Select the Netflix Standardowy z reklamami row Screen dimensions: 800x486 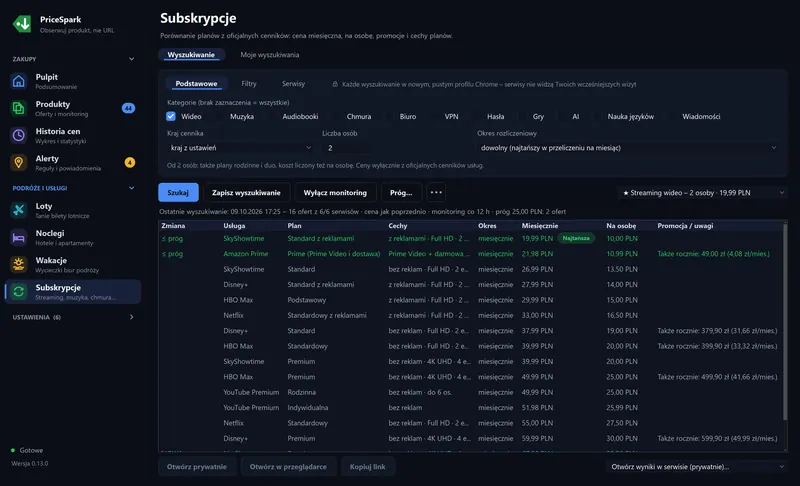(470, 315)
